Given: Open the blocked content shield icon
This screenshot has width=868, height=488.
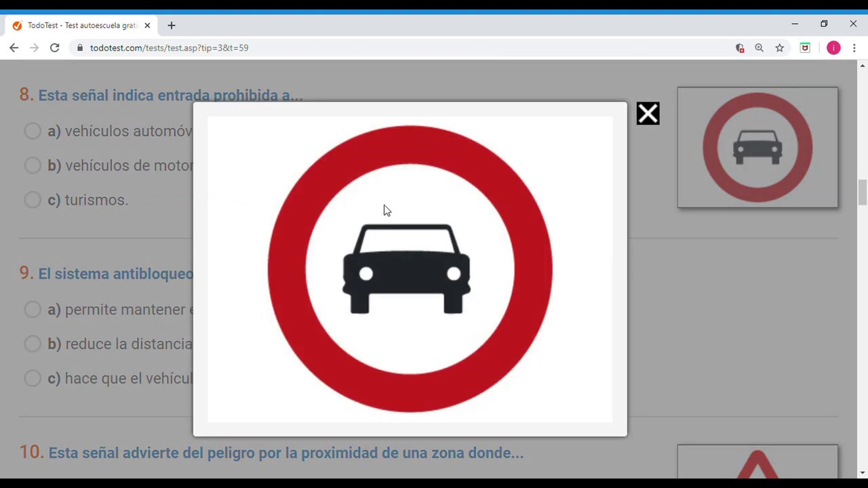Looking at the screenshot, I should (x=740, y=48).
